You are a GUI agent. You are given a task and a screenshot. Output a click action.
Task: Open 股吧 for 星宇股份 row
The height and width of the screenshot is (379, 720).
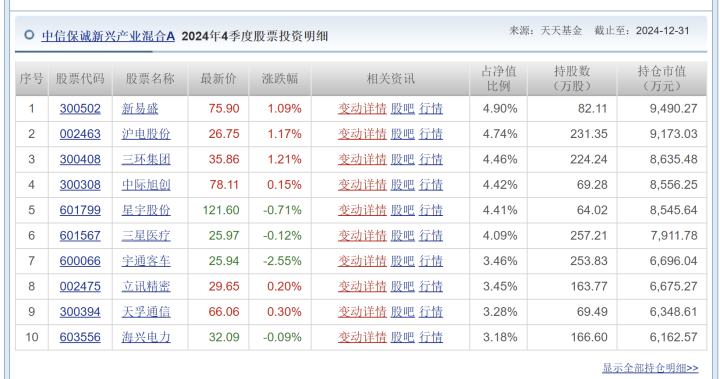click(403, 210)
